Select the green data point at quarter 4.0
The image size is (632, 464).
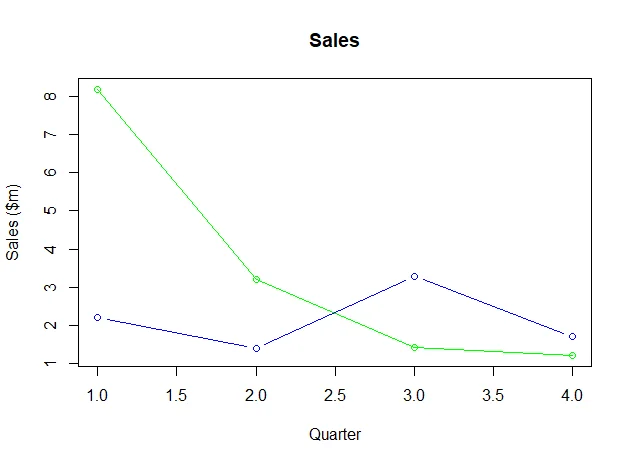click(x=572, y=355)
